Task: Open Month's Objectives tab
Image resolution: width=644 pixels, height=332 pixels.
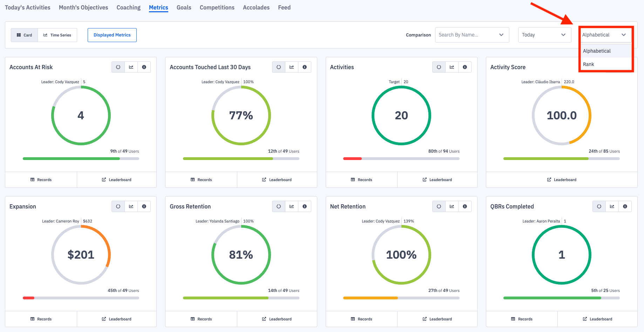Action: click(83, 7)
